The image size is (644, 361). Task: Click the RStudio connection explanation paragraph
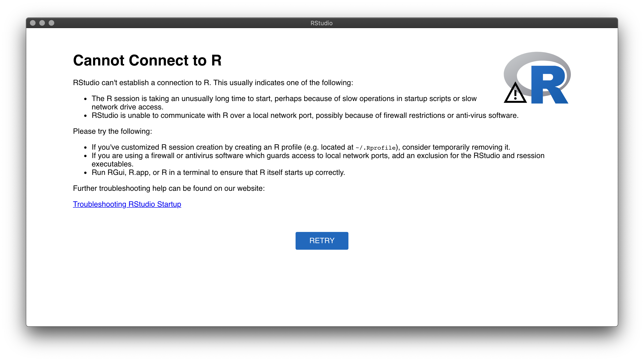[213, 83]
